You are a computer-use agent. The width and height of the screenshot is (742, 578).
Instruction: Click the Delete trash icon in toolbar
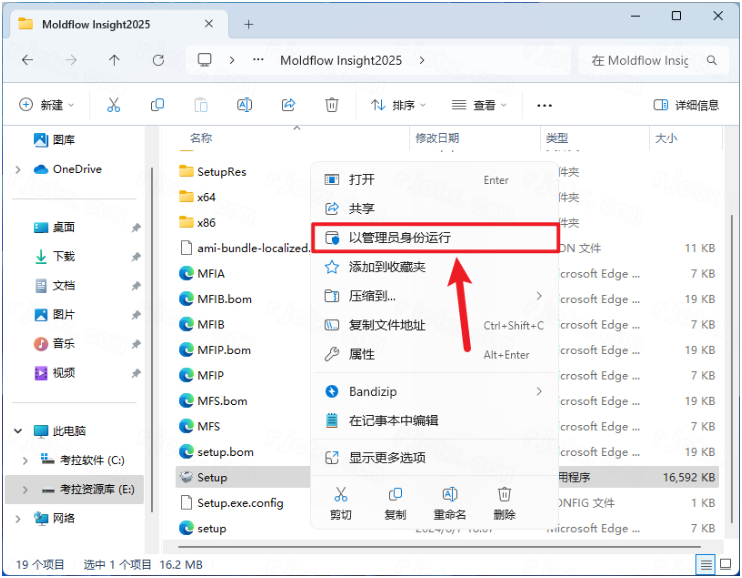tap(332, 105)
